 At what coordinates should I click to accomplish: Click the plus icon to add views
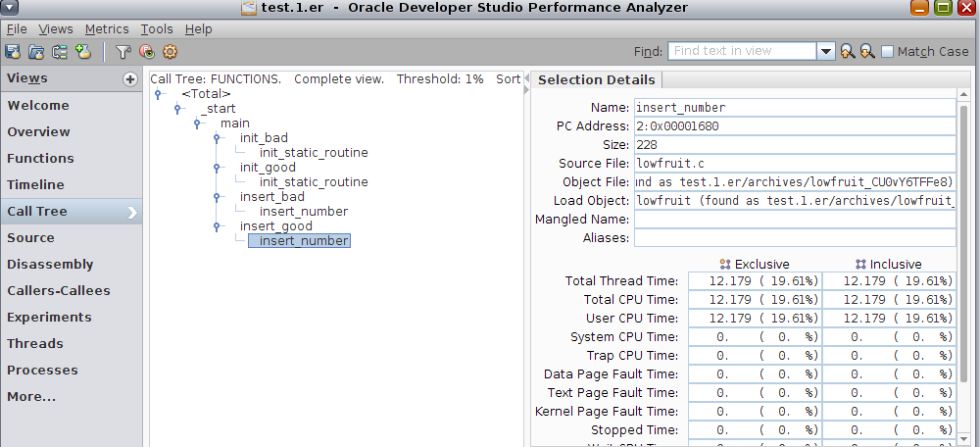(130, 79)
